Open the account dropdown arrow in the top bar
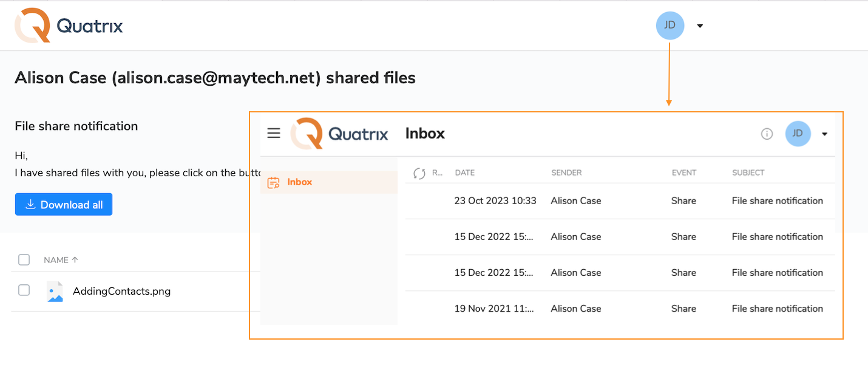868x370 pixels. [699, 26]
